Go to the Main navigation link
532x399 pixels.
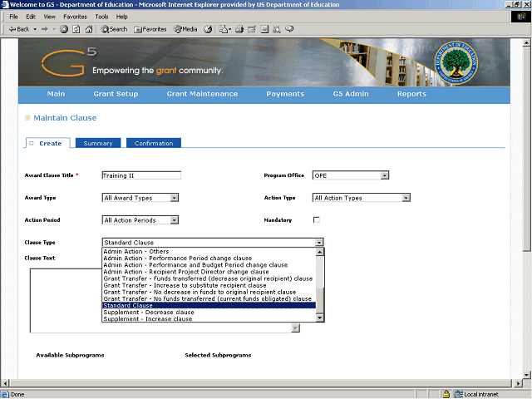pyautogui.click(x=56, y=94)
